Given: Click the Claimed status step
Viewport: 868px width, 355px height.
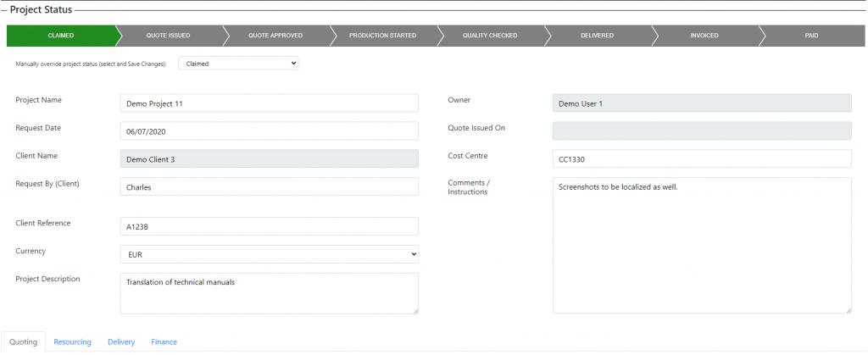Looking at the screenshot, I should [61, 36].
